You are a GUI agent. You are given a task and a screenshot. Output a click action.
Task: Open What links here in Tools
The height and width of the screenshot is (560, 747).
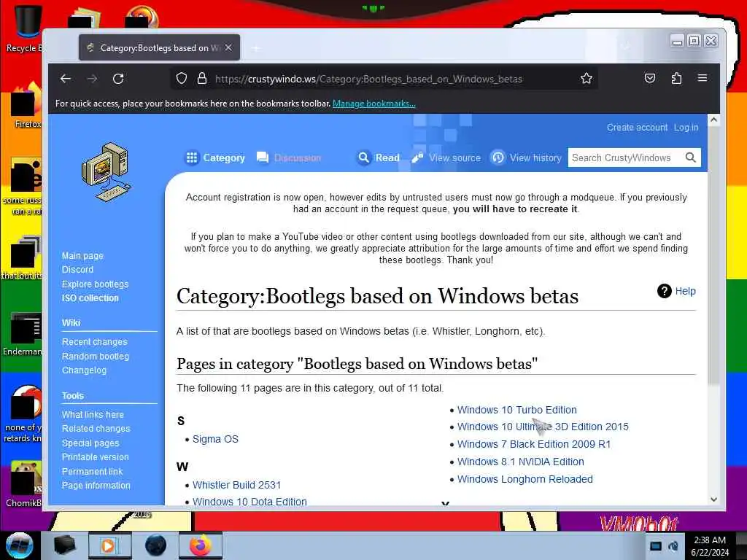pyautogui.click(x=93, y=415)
